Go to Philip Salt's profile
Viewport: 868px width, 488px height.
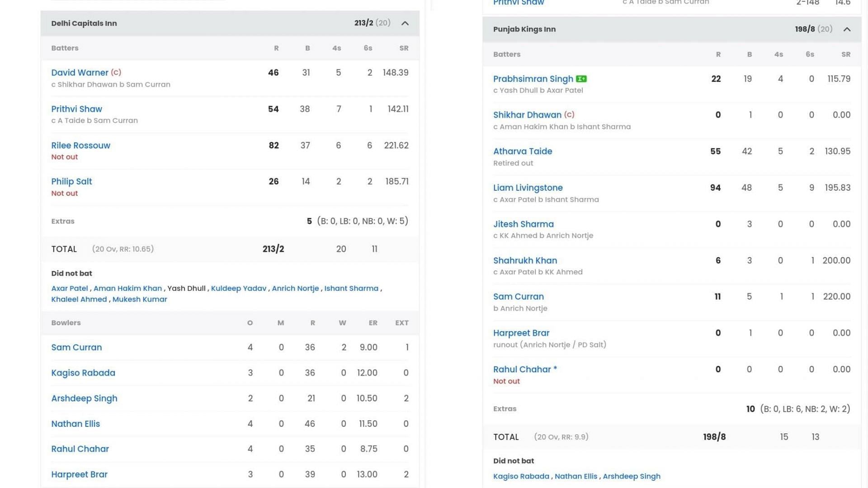71,182
